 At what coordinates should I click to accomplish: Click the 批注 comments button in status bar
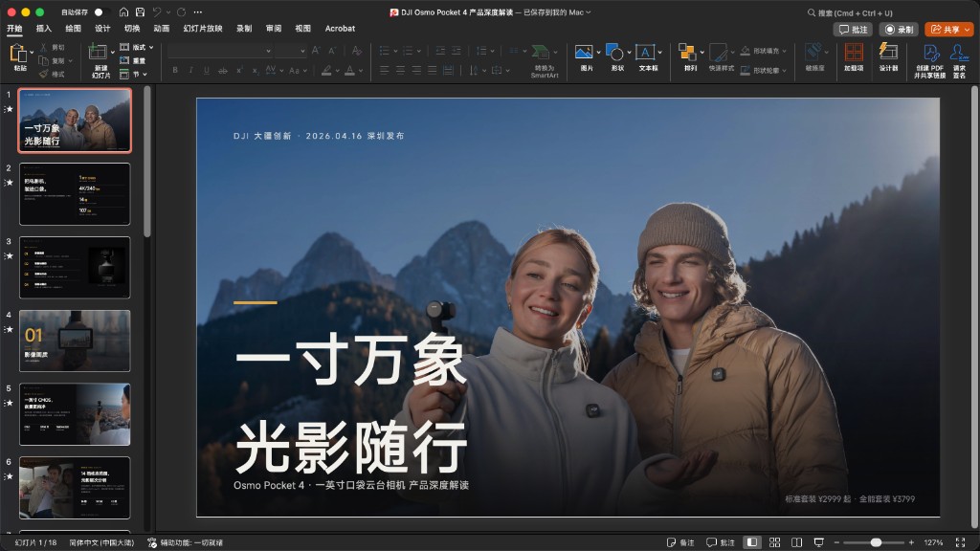pos(721,542)
